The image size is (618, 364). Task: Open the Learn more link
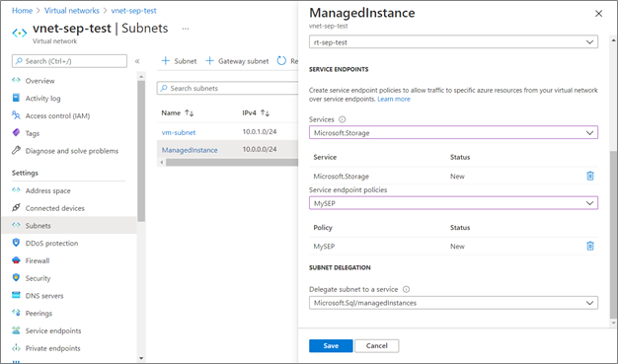click(394, 99)
